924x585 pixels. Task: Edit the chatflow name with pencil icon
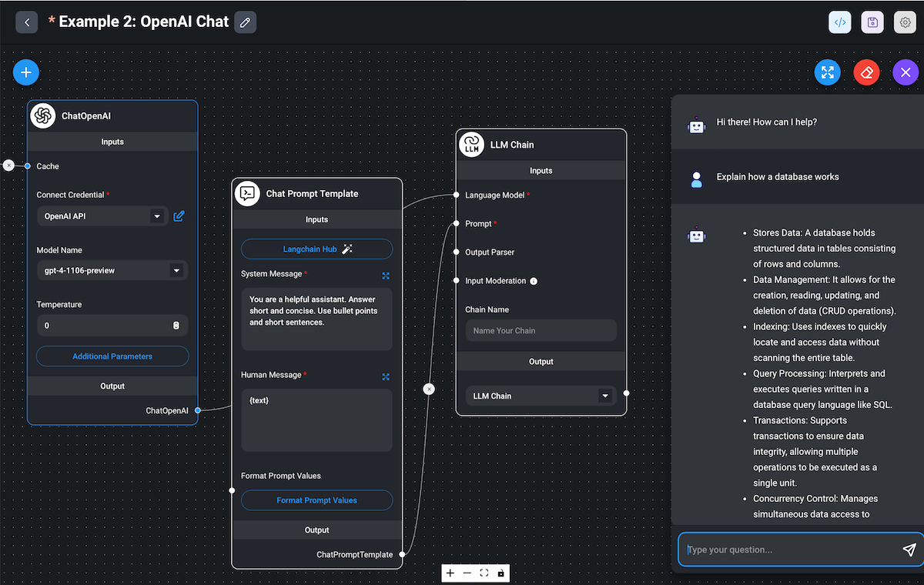[x=246, y=22]
